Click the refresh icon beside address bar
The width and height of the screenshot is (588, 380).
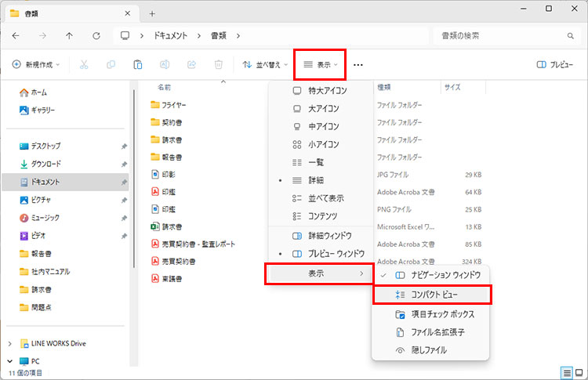96,36
